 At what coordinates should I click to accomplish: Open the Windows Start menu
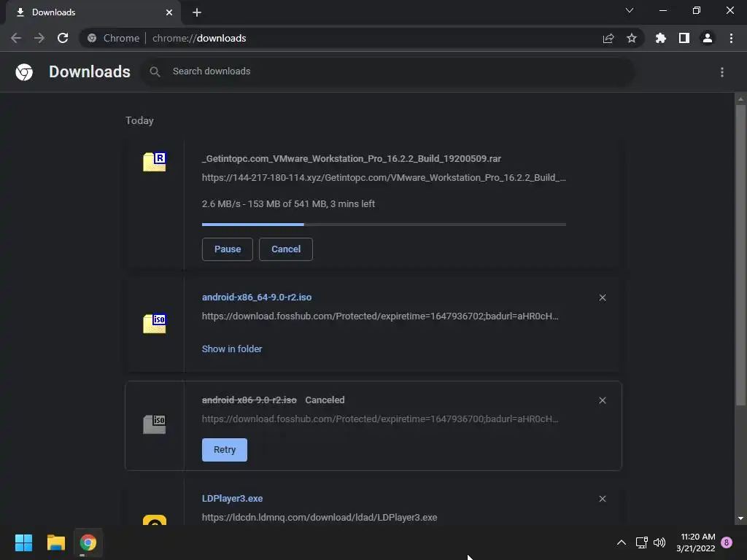23,542
